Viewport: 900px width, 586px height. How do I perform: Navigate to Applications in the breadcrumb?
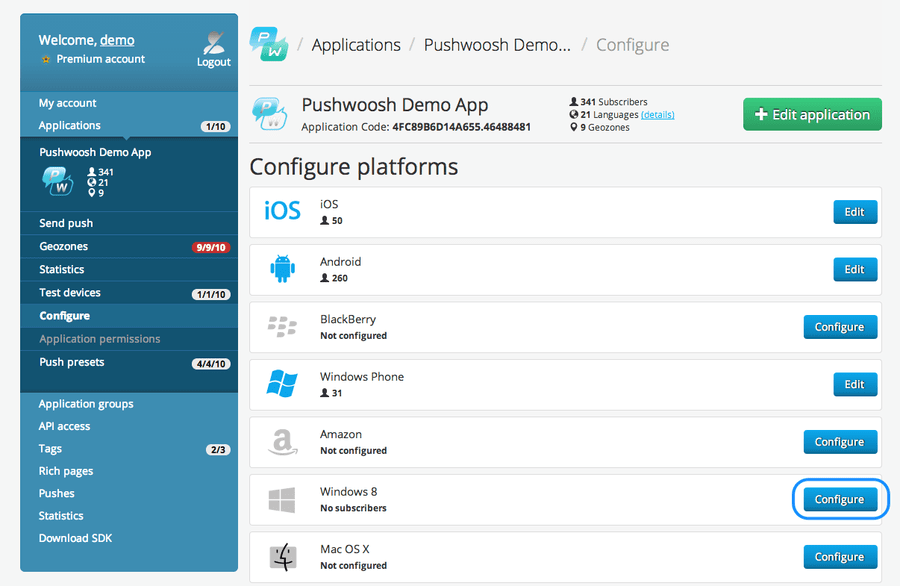356,45
